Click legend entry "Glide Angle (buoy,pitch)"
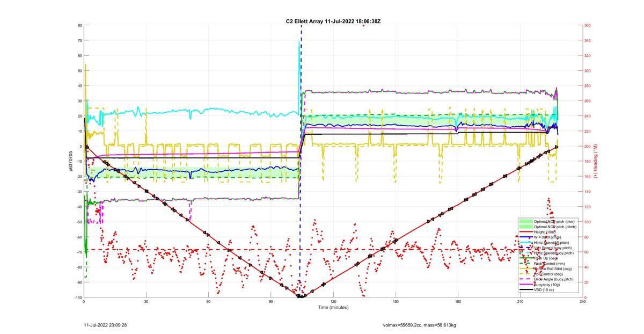This screenshot has width=644, height=334. click(x=554, y=279)
